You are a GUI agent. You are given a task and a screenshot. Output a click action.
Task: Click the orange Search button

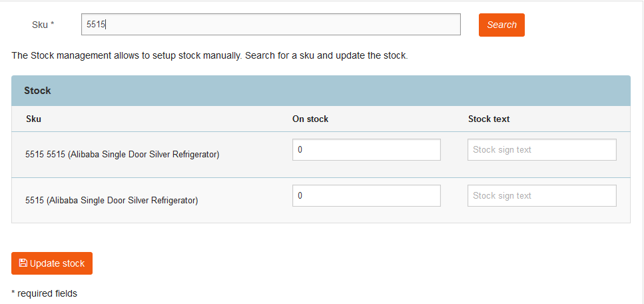click(501, 25)
